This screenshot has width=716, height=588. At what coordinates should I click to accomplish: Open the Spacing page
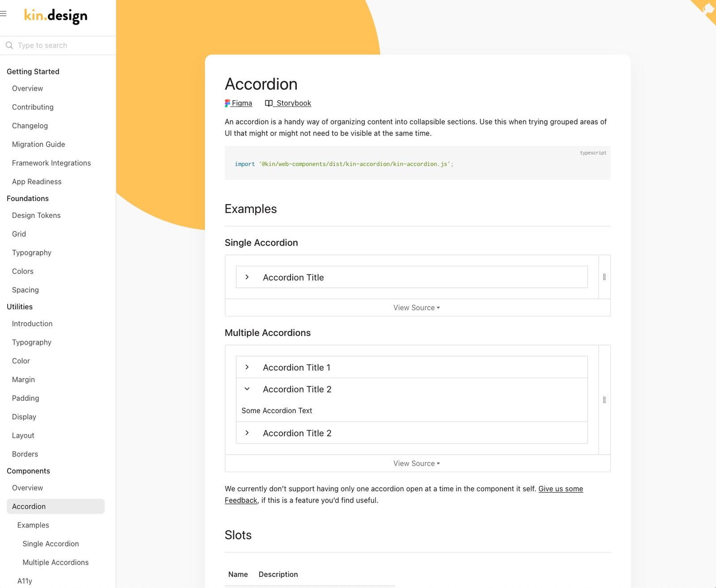(26, 290)
